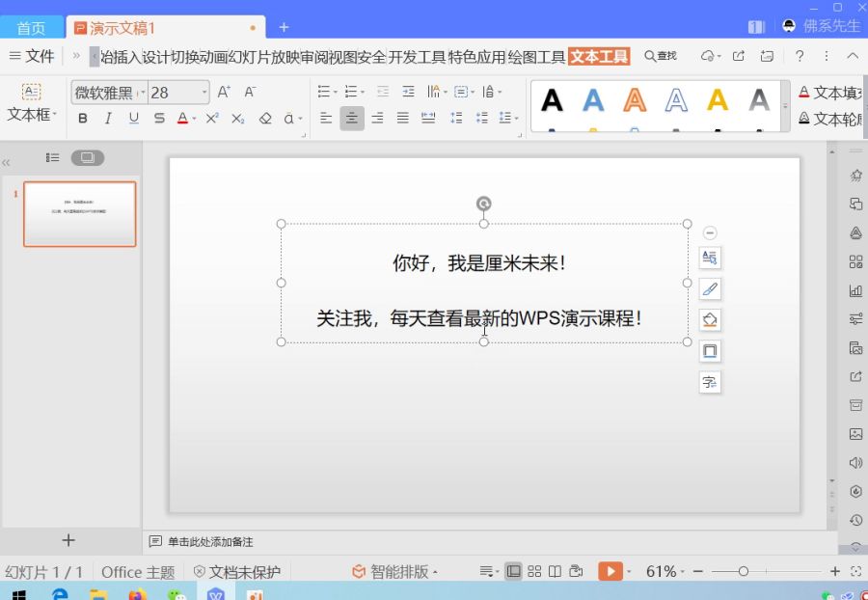Increase font size with the A+ icon
This screenshot has height=600, width=868.
224,93
